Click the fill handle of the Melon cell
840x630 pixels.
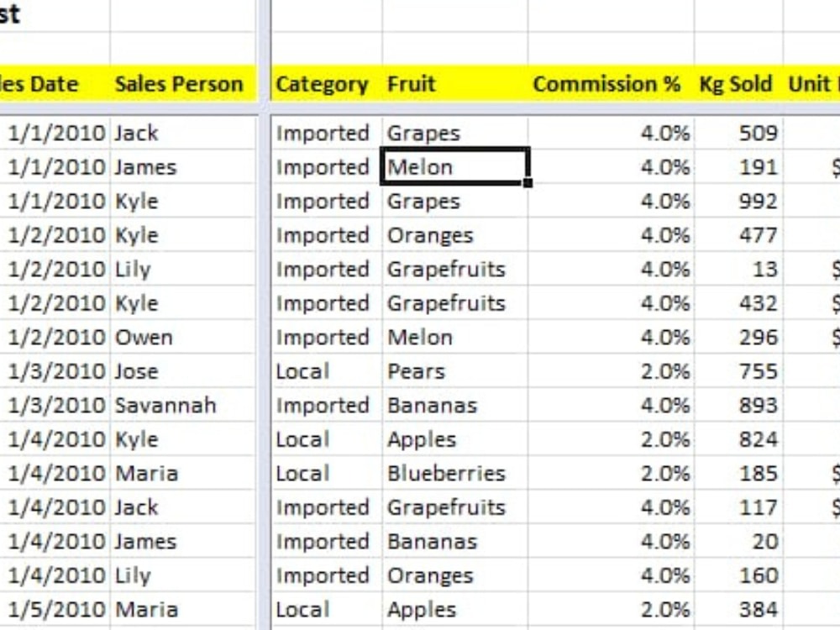(528, 183)
